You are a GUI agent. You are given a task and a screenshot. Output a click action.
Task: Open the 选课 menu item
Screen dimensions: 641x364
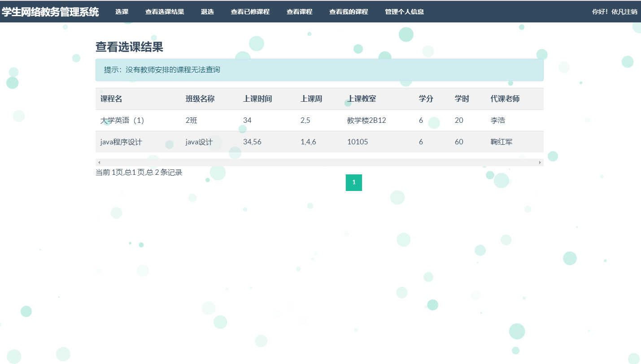pyautogui.click(x=122, y=12)
